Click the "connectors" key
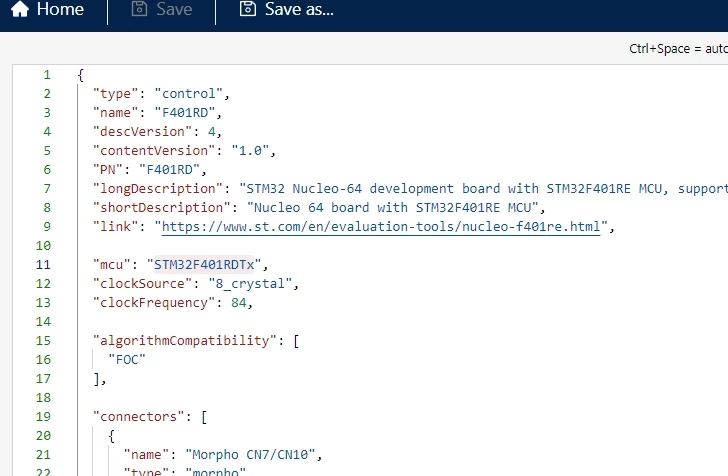 click(139, 417)
